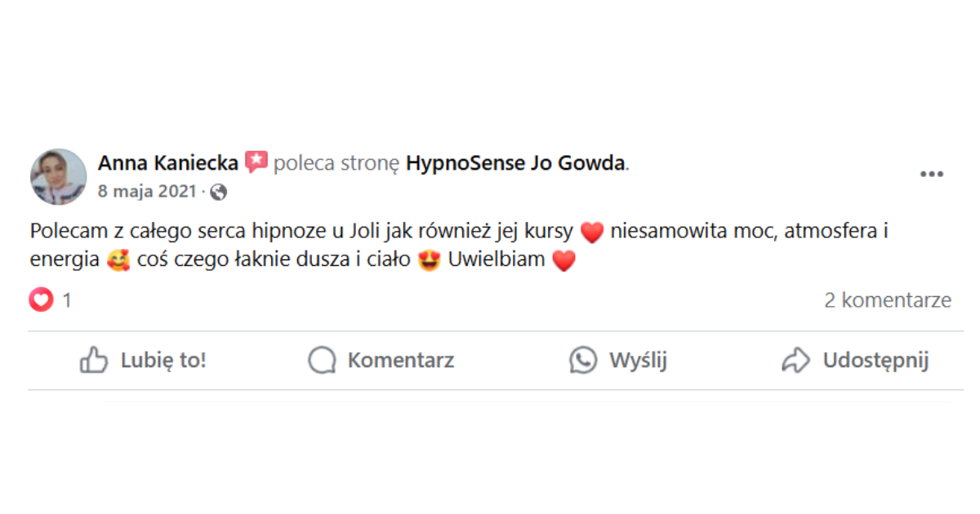Click the red heart after "Uwielbiam"

pos(564,262)
